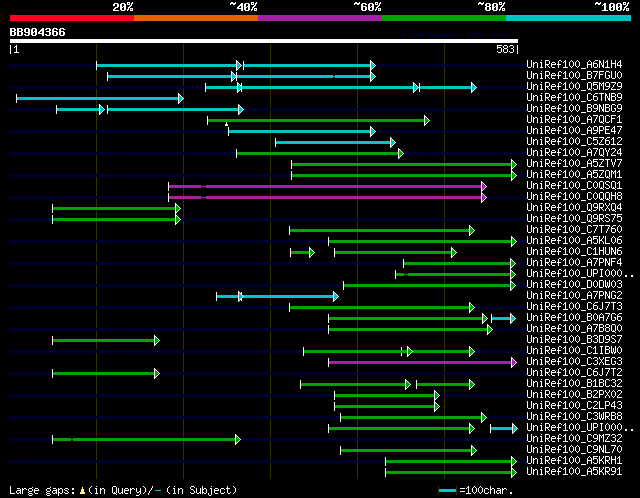Click the green alignment bar for D0DW03

(x=430, y=286)
